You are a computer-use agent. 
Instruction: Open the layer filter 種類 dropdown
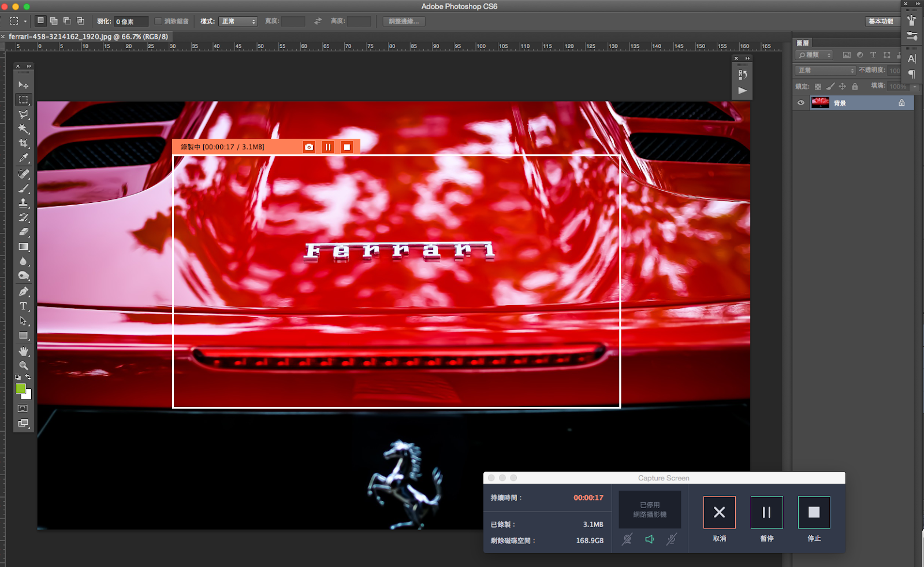[814, 55]
